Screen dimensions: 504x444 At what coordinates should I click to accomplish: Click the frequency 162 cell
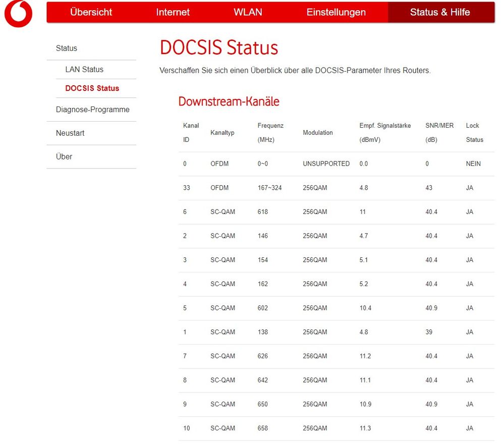263,284
